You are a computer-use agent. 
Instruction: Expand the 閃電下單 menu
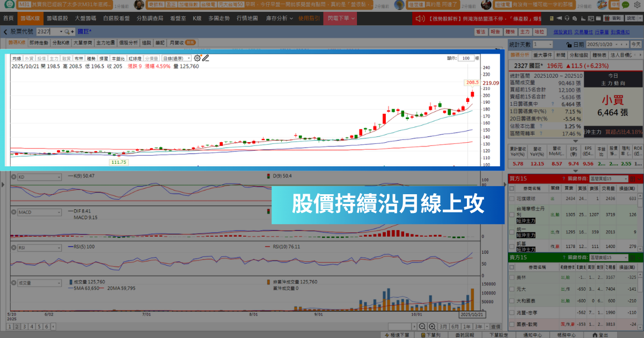341,18
